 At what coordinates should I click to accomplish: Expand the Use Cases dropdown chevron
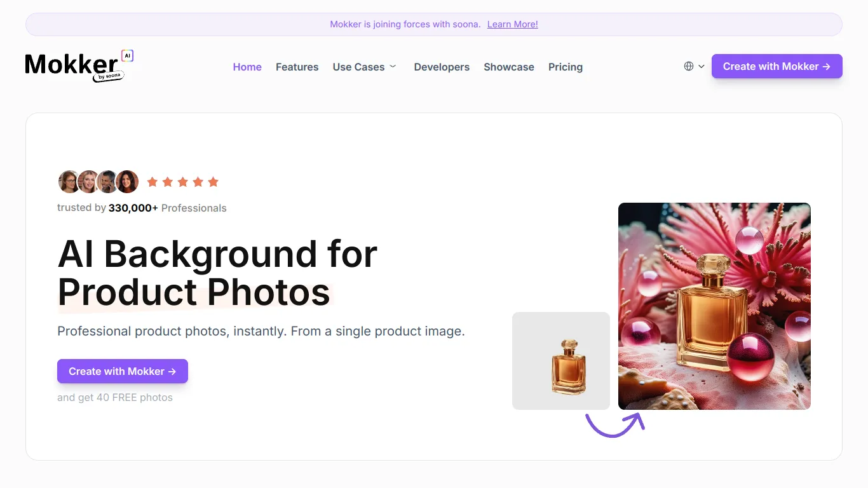point(393,66)
